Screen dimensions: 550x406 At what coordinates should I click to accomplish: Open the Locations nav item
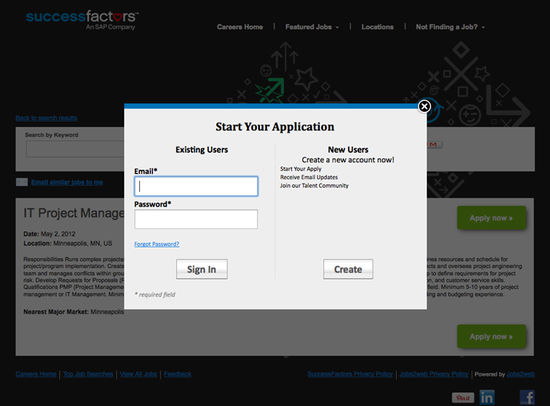tap(377, 27)
